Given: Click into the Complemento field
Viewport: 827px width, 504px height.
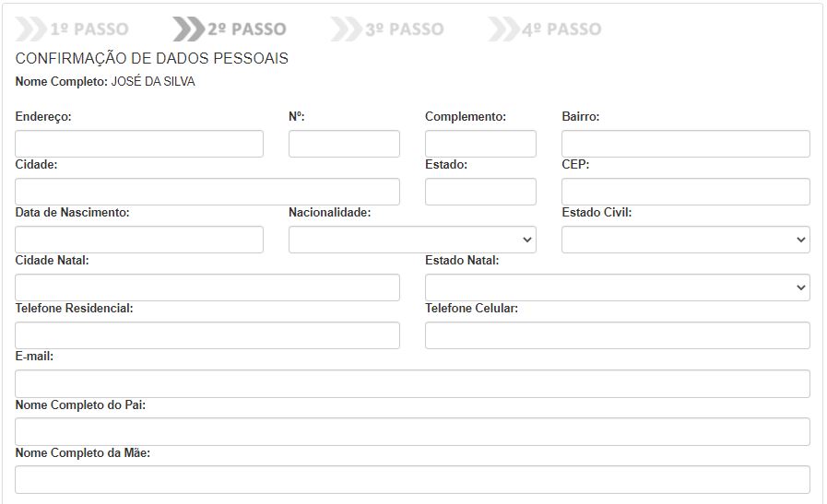Looking at the screenshot, I should (480, 144).
